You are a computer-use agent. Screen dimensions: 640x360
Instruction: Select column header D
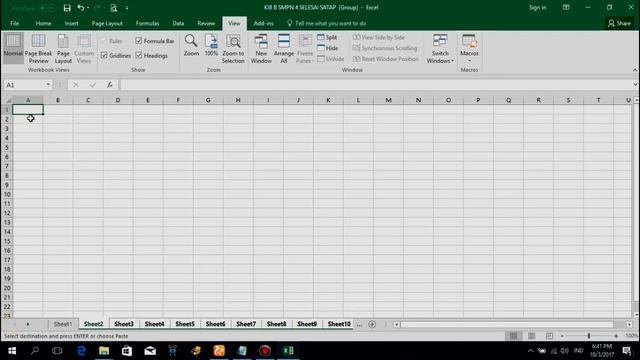pyautogui.click(x=118, y=100)
